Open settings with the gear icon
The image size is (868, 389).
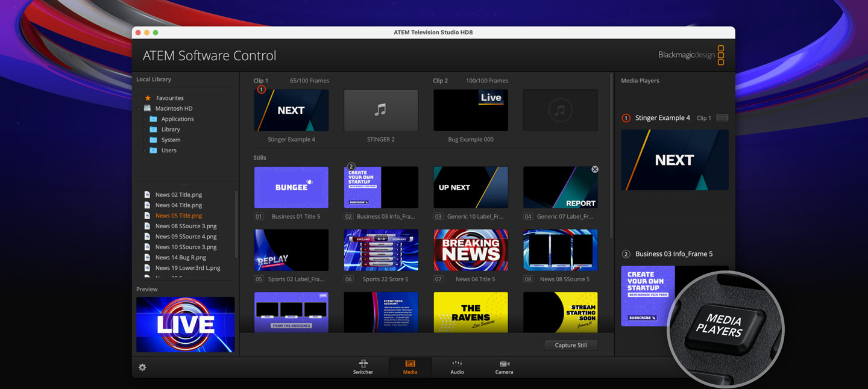(x=142, y=367)
